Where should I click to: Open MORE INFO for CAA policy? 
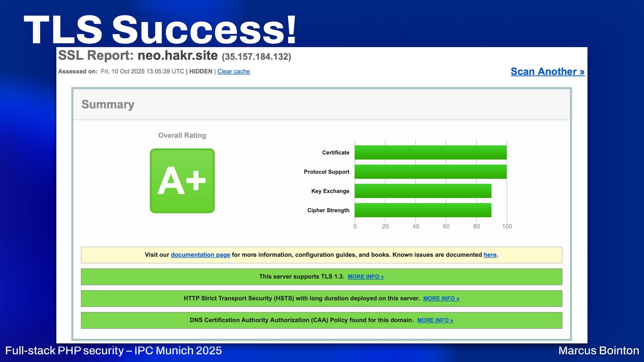click(x=435, y=320)
